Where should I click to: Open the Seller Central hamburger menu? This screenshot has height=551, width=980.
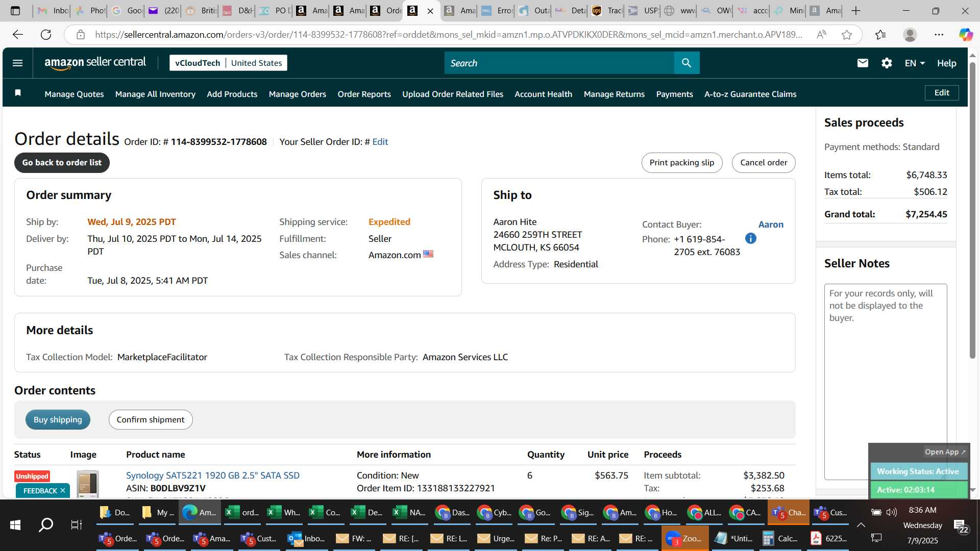17,63
